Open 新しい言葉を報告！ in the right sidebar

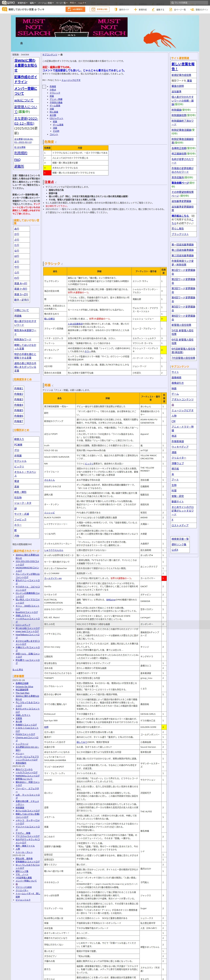pyautogui.click(x=183, y=67)
